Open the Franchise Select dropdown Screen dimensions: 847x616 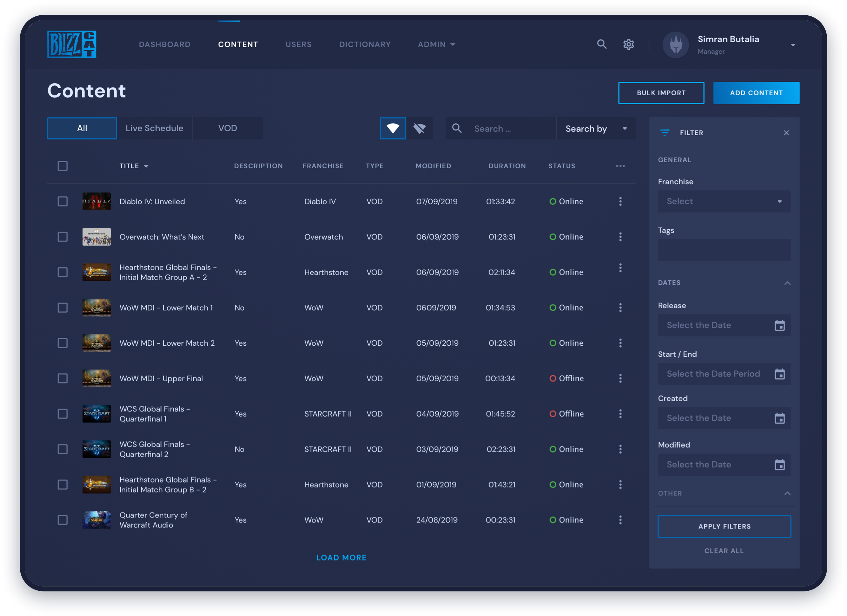(724, 202)
